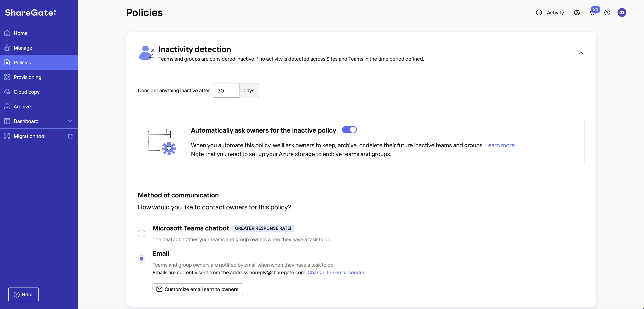Screen dimensions: 644x309
Task: Select the Email radio button
Action: click(x=142, y=259)
